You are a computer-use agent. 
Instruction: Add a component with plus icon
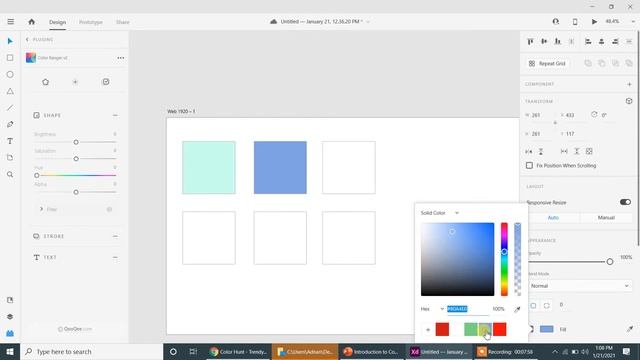tap(629, 84)
